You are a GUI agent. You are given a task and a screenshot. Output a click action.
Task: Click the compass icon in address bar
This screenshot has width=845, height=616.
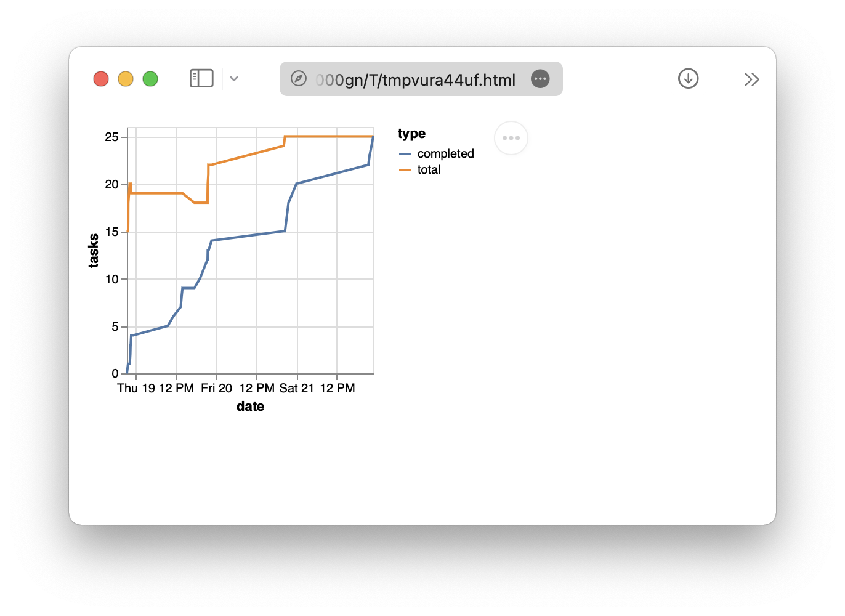(x=299, y=79)
